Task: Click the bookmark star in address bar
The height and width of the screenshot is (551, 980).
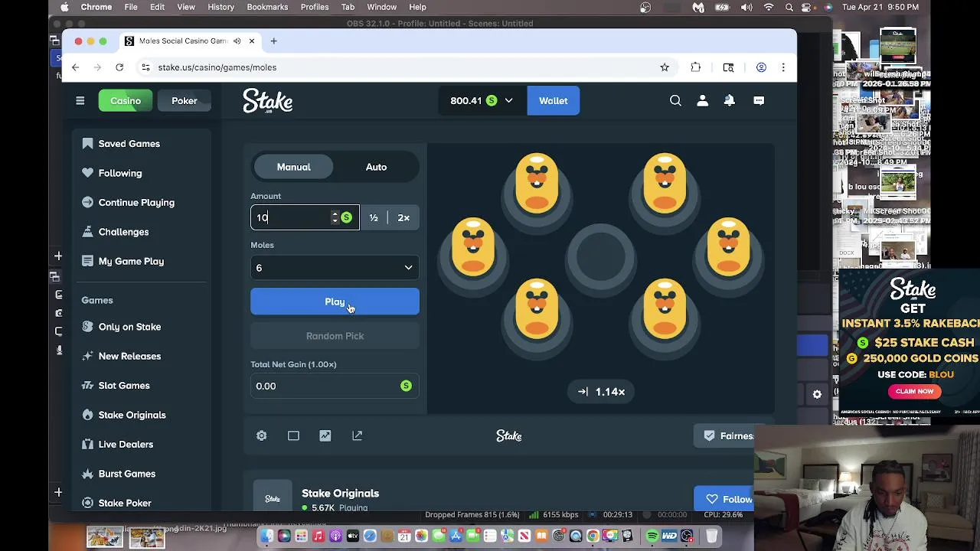Action: pos(665,67)
